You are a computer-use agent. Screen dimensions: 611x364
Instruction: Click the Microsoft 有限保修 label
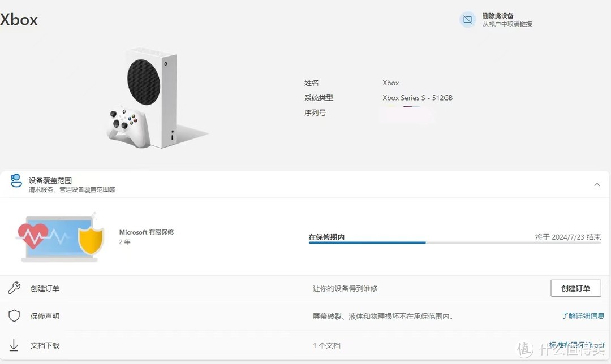(147, 232)
